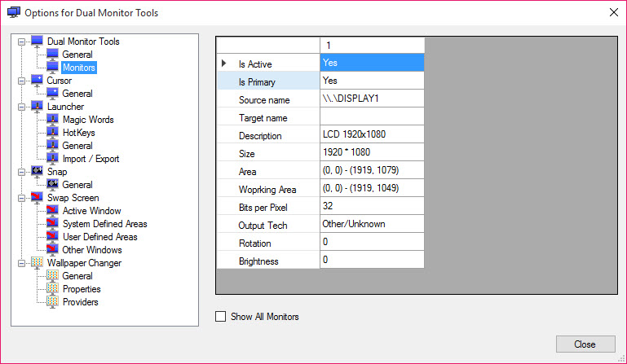Screen dimensions: 627x364
Task: Click the User Defined Areas icon
Action: (x=52, y=237)
